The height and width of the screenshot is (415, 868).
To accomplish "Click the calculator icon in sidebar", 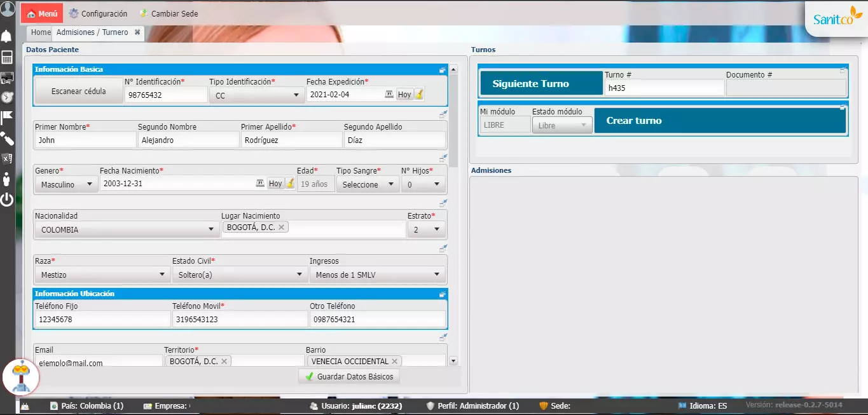I will 7,58.
